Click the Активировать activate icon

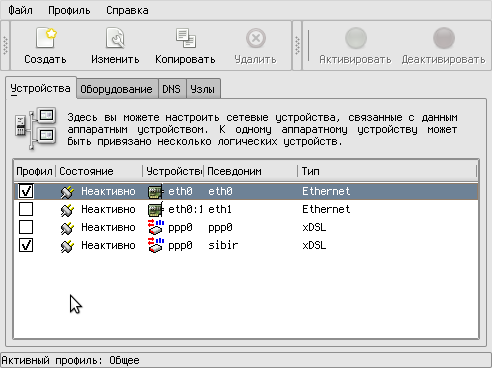(356, 38)
